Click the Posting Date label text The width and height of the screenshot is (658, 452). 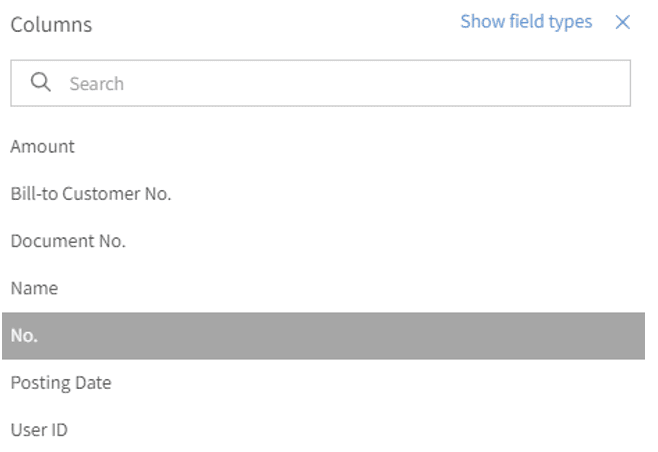point(61,383)
